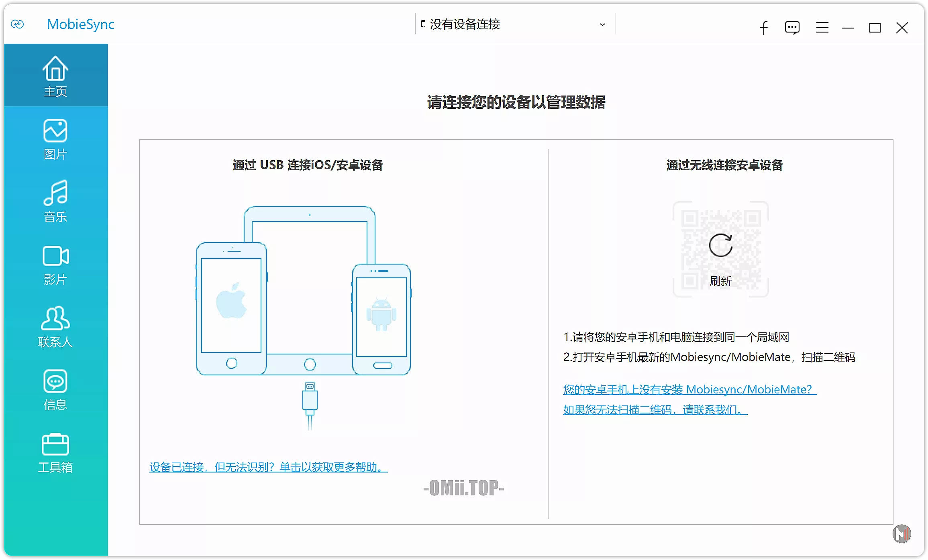Click the MobieSync title text

point(81,24)
